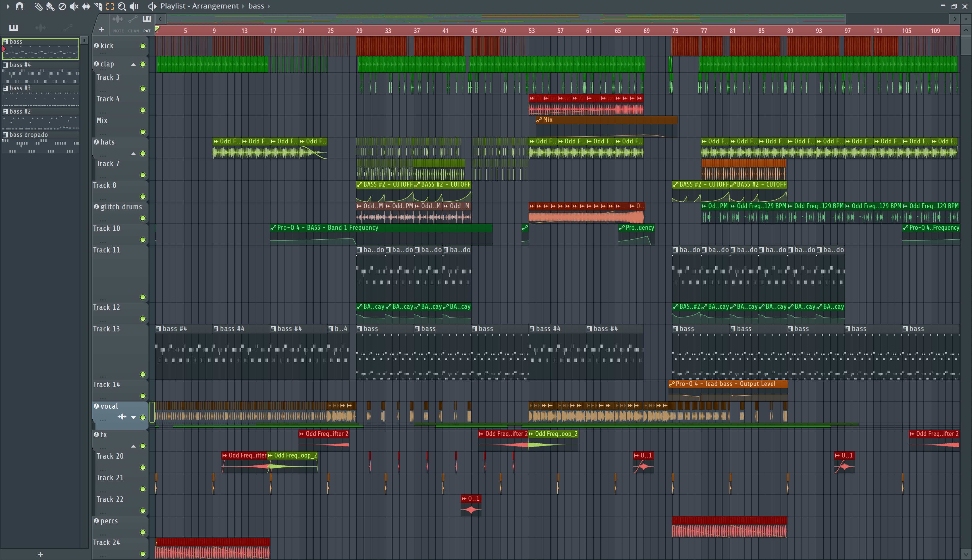Select the orange Mix automation clip
Screen dimensions: 972x560
(606, 126)
